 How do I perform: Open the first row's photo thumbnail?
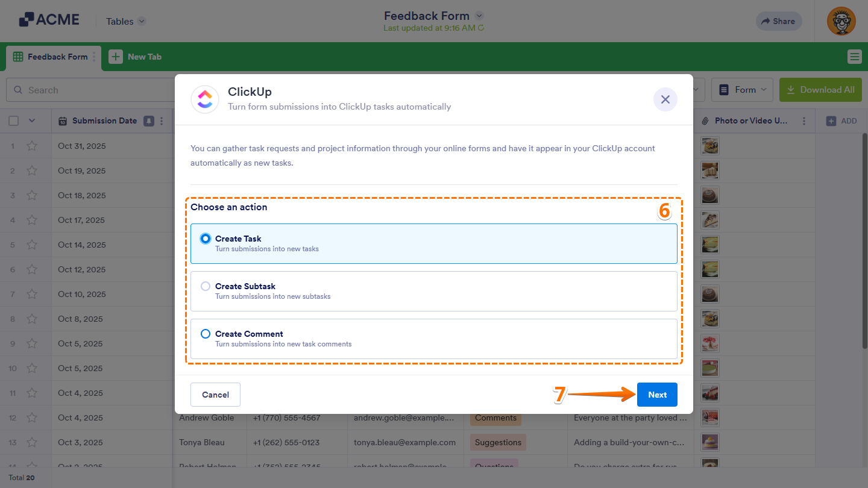coord(709,145)
